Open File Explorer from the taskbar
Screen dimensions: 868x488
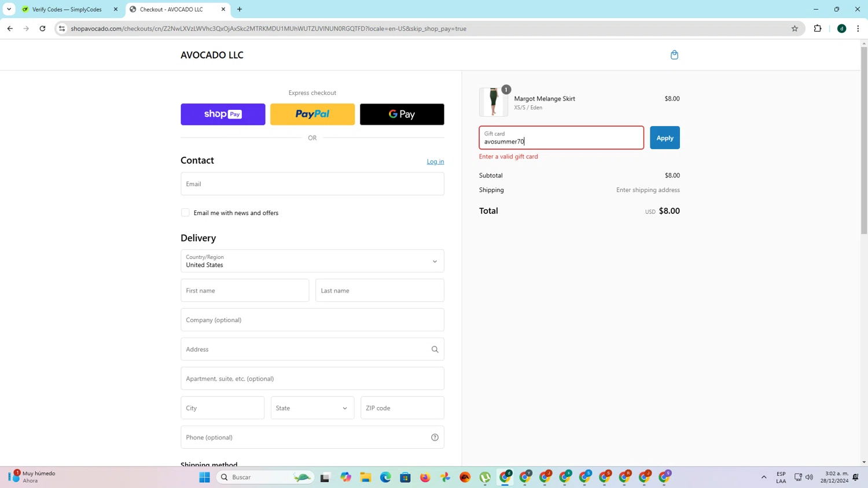point(366,477)
